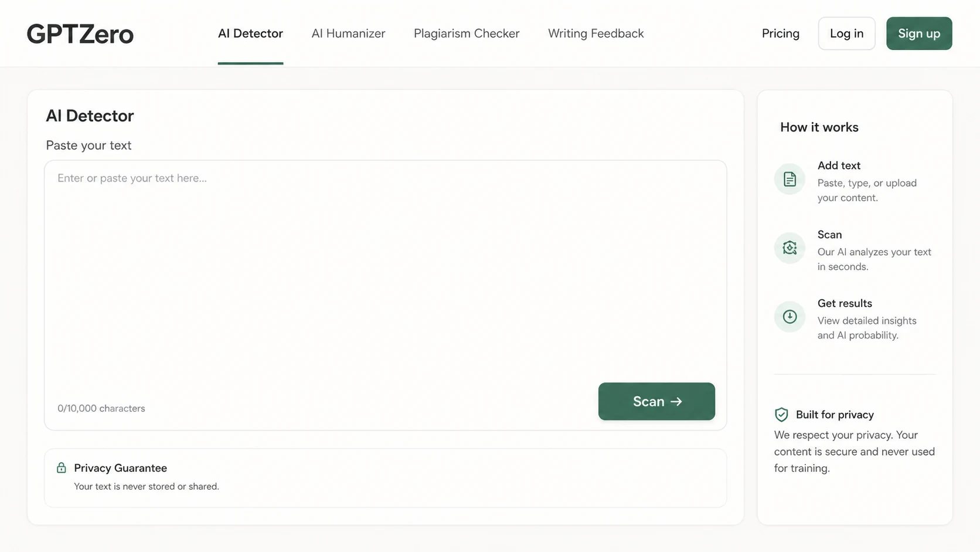Click the Add text document icon
This screenshot has width=980, height=552.
coord(790,179)
